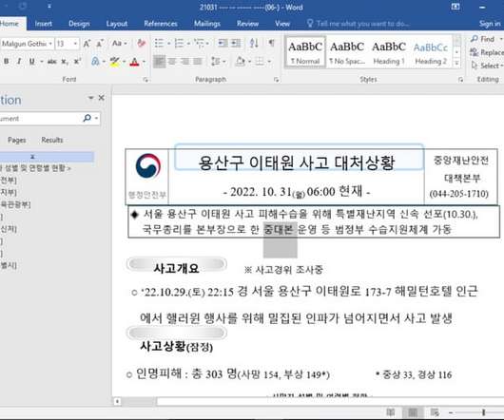The width and height of the screenshot is (504, 420).
Task: Expand the Styles gallery
Action: [456, 64]
